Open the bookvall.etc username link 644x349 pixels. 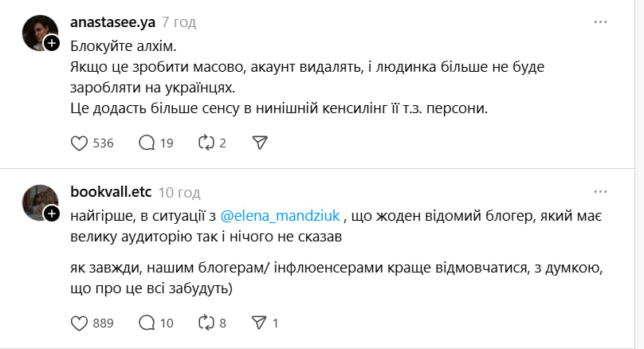(x=111, y=192)
